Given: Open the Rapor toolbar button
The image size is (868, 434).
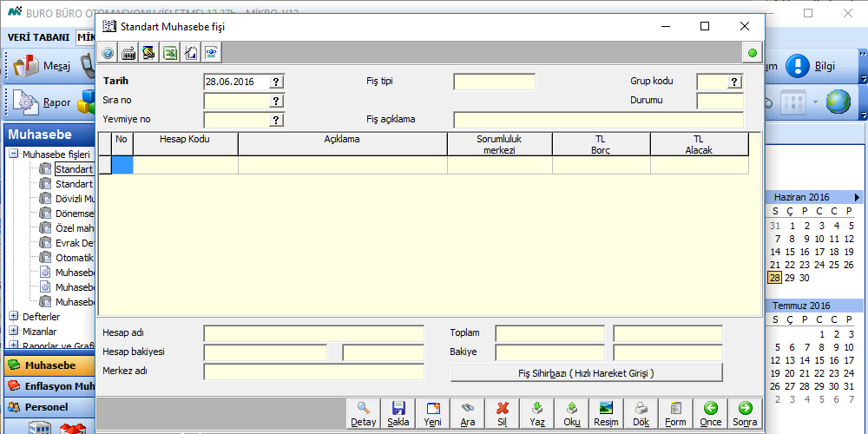Looking at the screenshot, I should (43, 102).
